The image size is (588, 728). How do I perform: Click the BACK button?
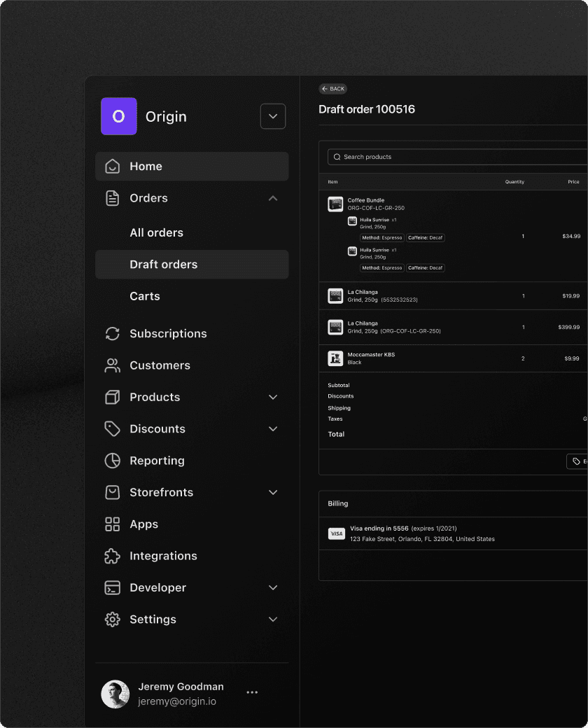coord(332,88)
